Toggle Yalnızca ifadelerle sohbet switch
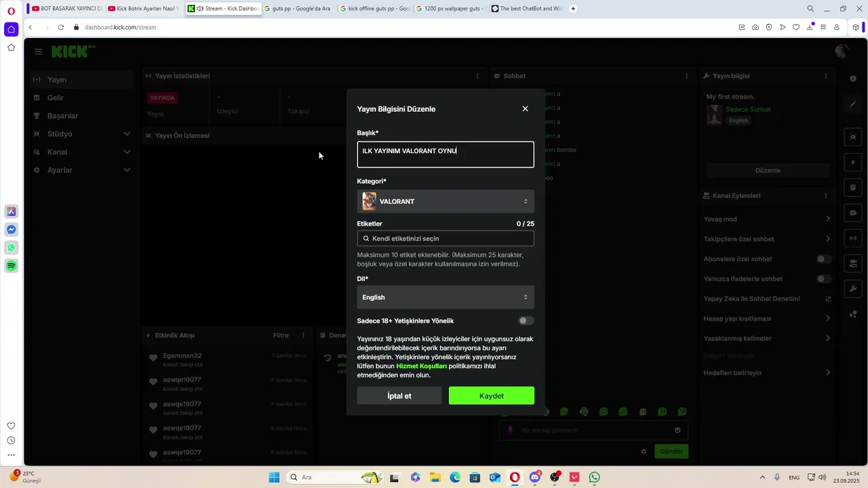This screenshot has width=868, height=488. click(x=824, y=279)
